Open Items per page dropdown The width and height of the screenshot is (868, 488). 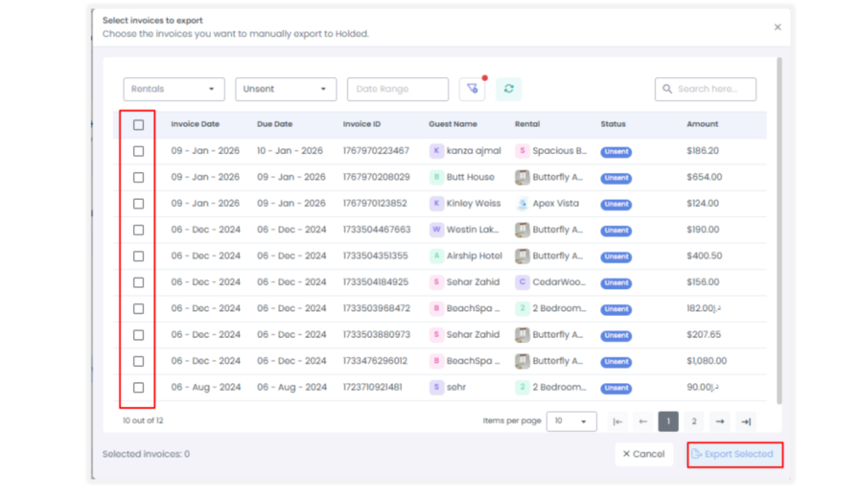(x=571, y=422)
